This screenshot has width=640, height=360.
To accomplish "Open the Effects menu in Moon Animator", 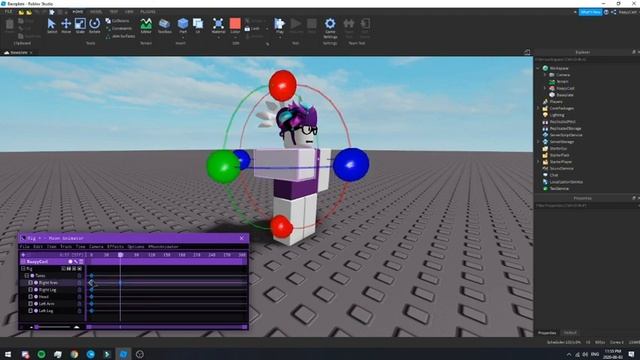I will tap(116, 247).
